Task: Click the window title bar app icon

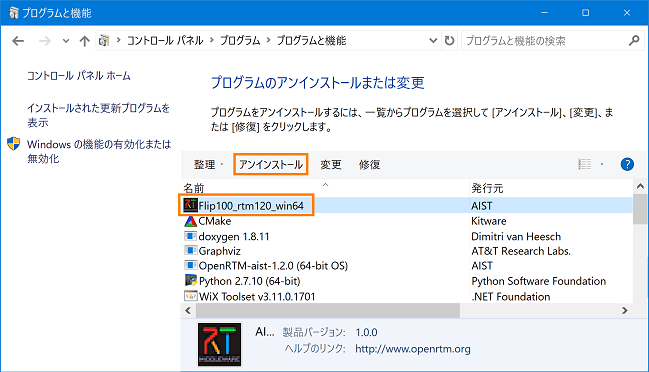Action: point(14,13)
